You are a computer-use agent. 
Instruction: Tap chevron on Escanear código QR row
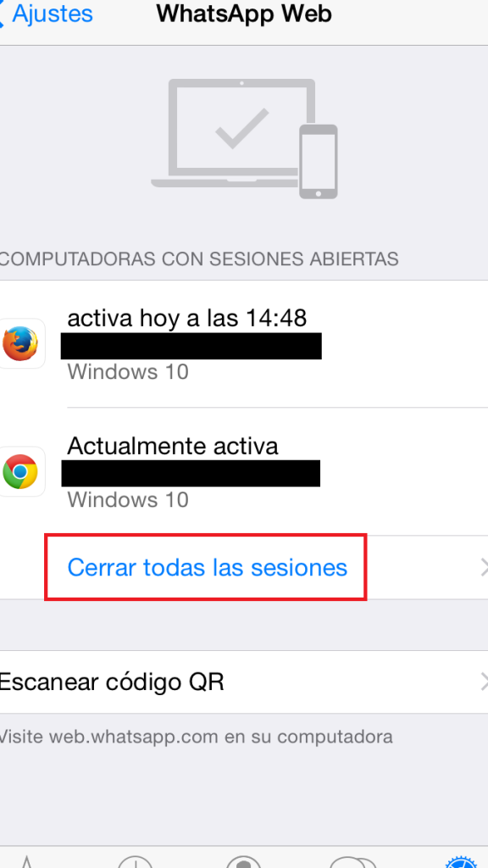pyautogui.click(x=484, y=682)
